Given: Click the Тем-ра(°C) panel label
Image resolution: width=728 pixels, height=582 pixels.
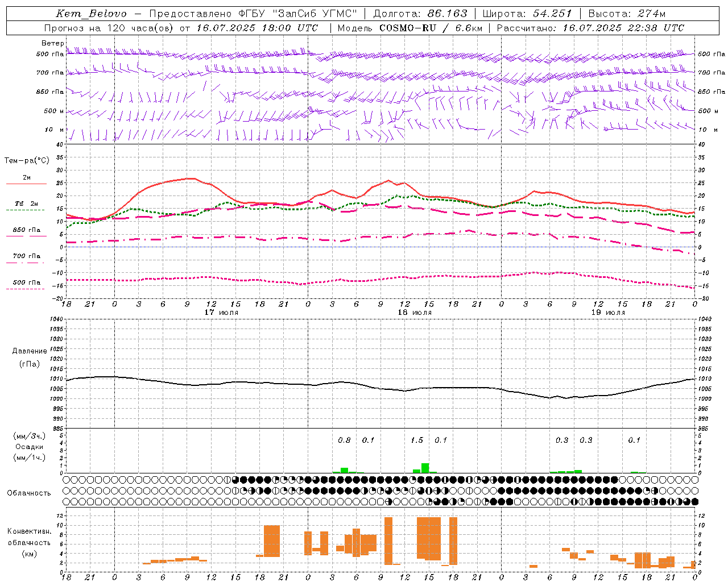Looking at the screenshot, I should [x=27, y=161].
